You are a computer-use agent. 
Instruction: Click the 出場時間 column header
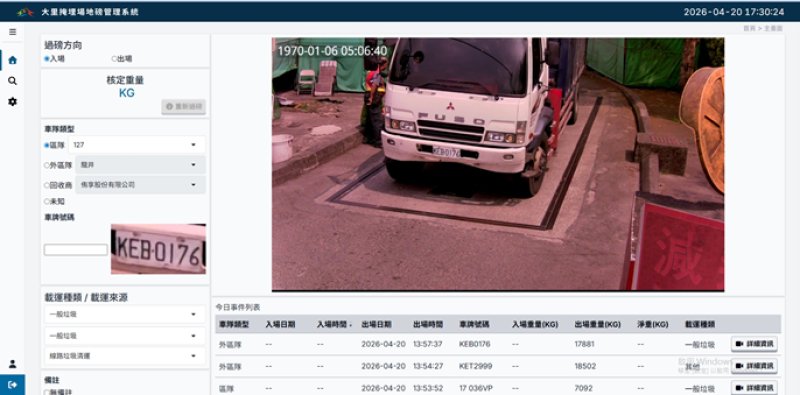(x=428, y=325)
